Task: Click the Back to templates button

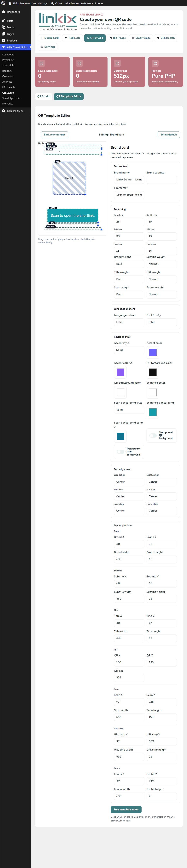Action: (x=55, y=135)
